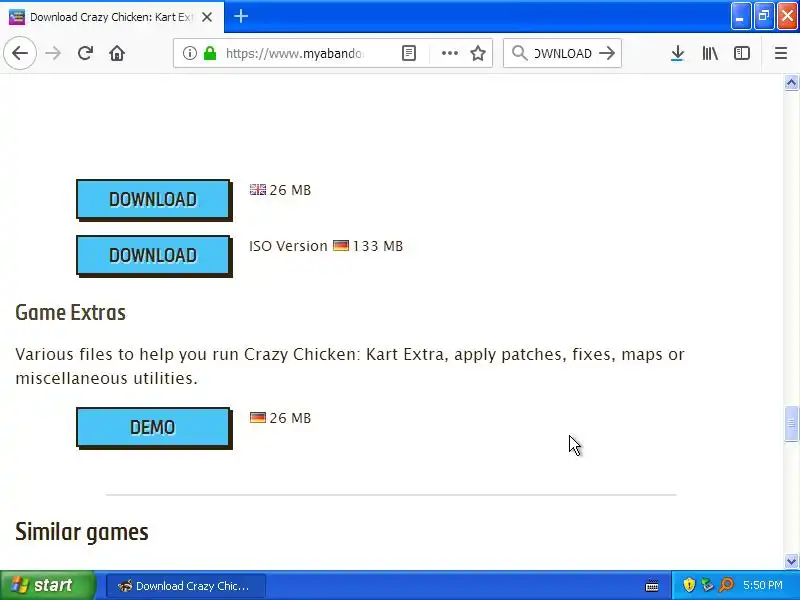The width and height of the screenshot is (800, 600).
Task: Open the library bookmarks icon
Action: pos(710,53)
